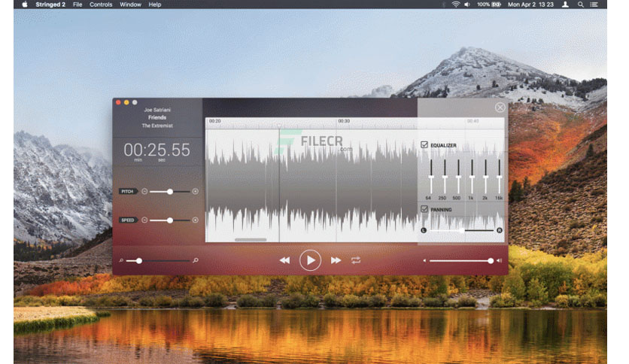Click the battery status icon
The image size is (629, 364).
pos(497,5)
